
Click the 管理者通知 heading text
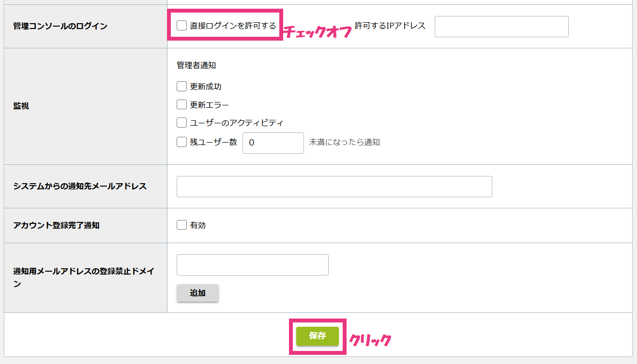(x=197, y=65)
